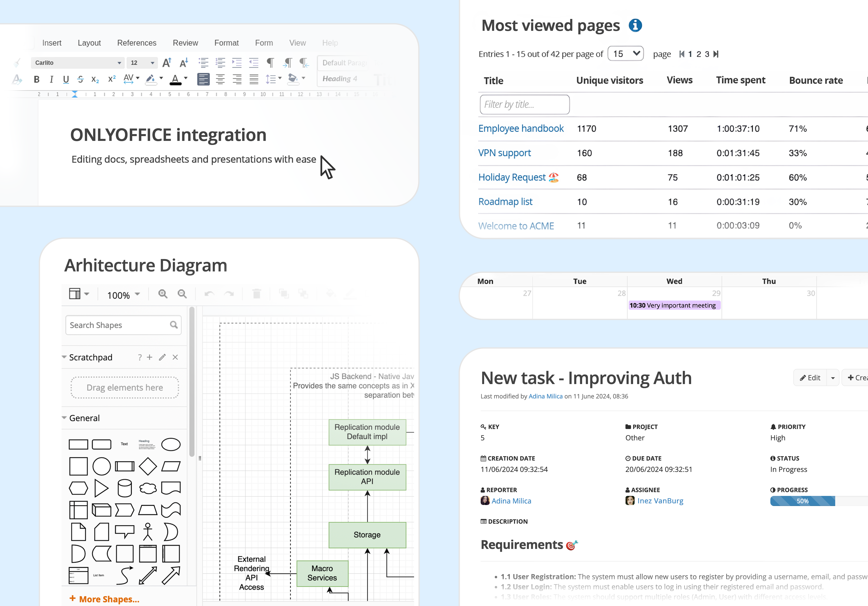Image resolution: width=868 pixels, height=606 pixels.
Task: Click the 50% progress bar
Action: (x=802, y=501)
